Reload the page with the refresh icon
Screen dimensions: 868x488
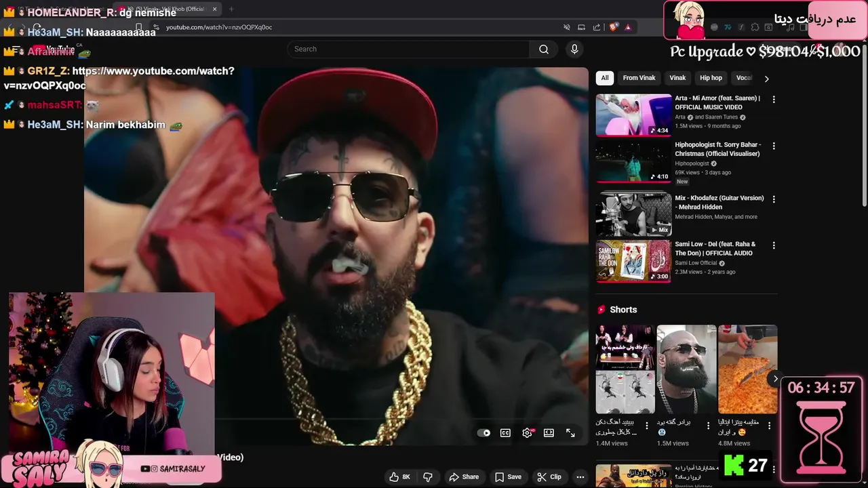tap(37, 28)
